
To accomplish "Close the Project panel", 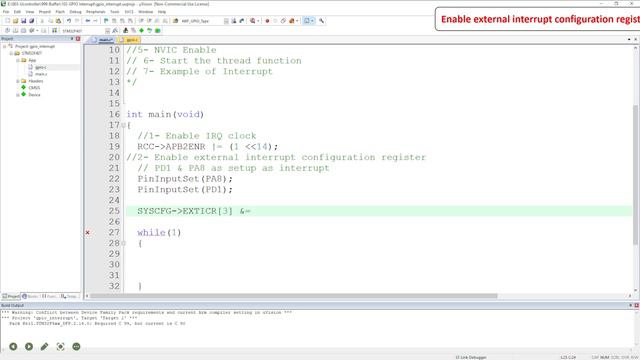I will pyautogui.click(x=78, y=39).
